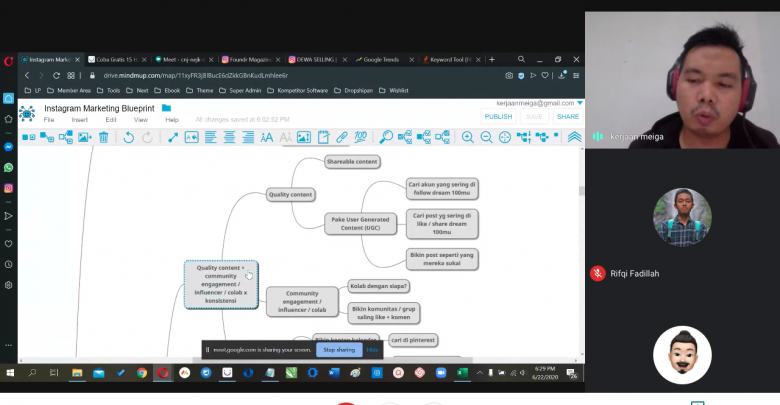Delete selected node with trash icon
Viewport: 780px width, 405px height.
(x=103, y=137)
